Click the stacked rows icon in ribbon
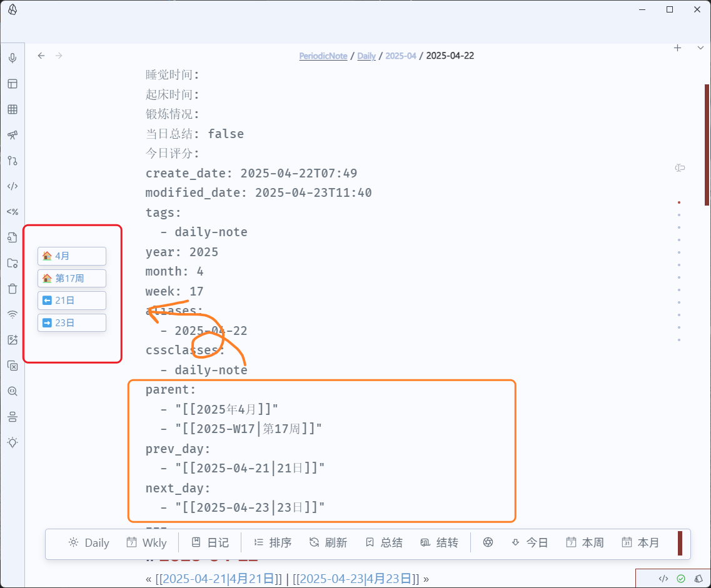This screenshot has height=588, width=711. point(13,417)
